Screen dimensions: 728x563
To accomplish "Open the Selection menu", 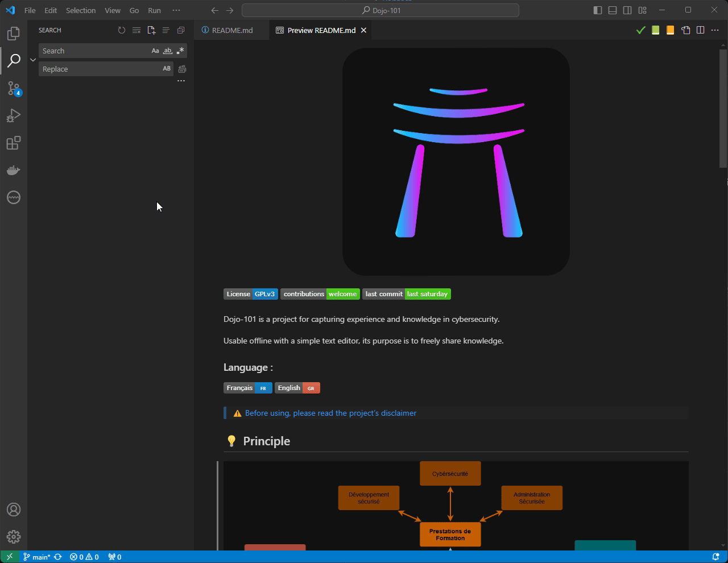I will 81,10.
